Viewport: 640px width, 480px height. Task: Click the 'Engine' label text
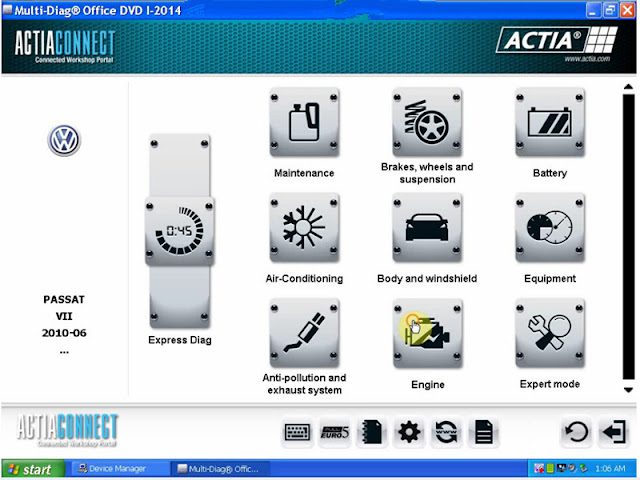(x=427, y=384)
